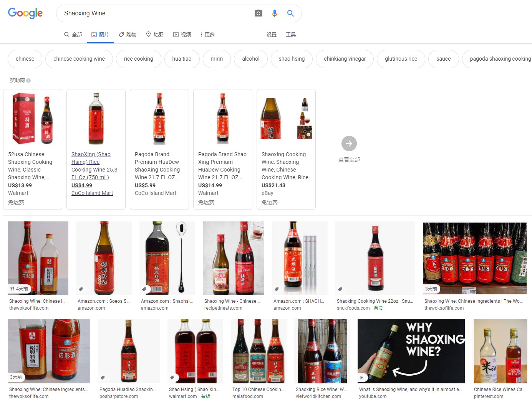Click 'What is Shaoxing Wine' youtube caption
This screenshot has height=401, width=532.
point(411,389)
